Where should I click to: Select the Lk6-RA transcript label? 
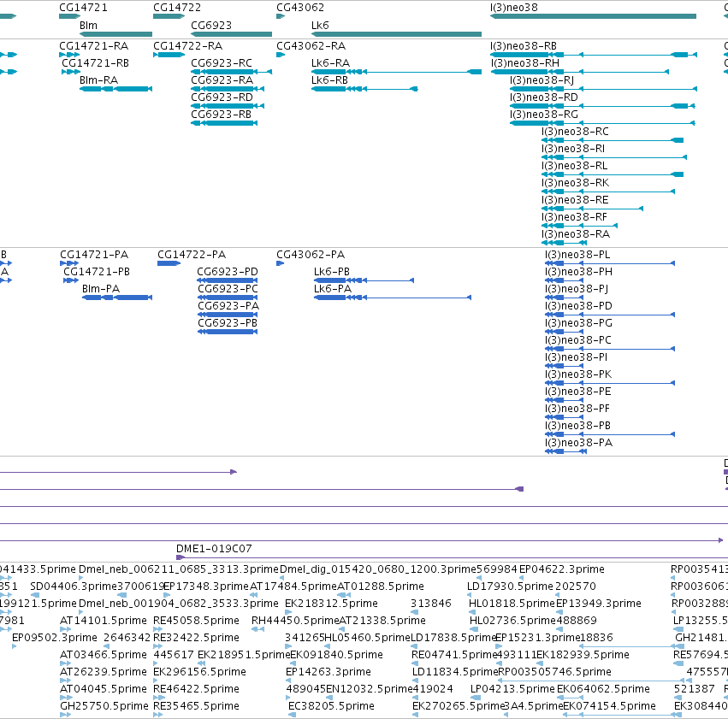click(330, 63)
